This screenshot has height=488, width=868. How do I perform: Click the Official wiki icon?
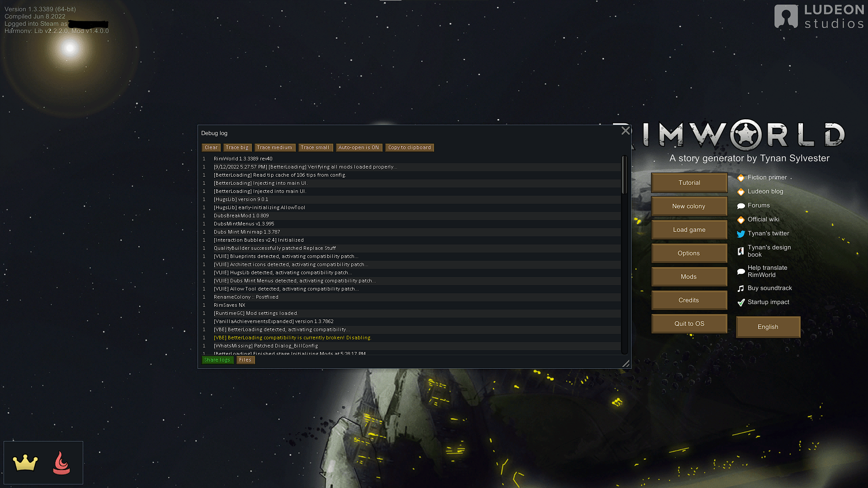pos(741,220)
